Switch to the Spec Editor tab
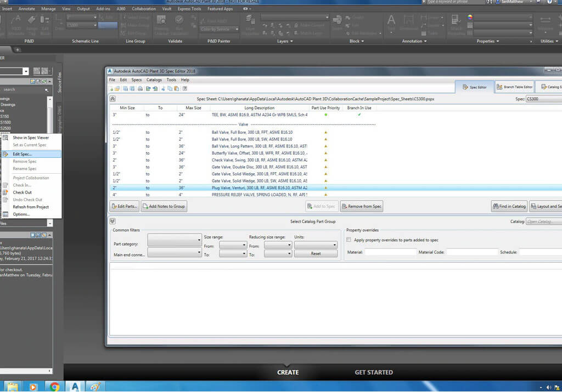 pyautogui.click(x=475, y=87)
